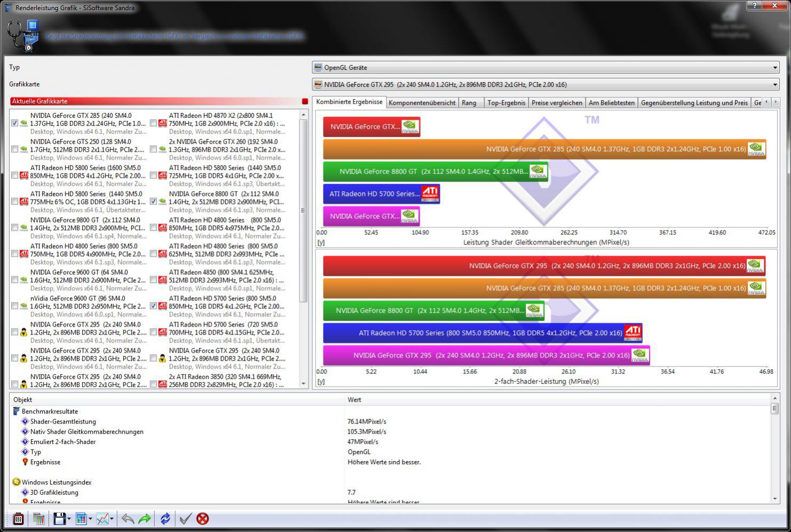Click the bar chart toolbar icon
Image resolution: width=791 pixels, height=532 pixels.
pyautogui.click(x=81, y=519)
